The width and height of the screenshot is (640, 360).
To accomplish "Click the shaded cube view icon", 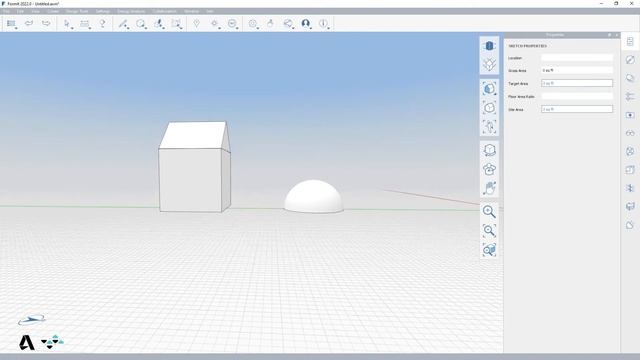I will tap(489, 89).
